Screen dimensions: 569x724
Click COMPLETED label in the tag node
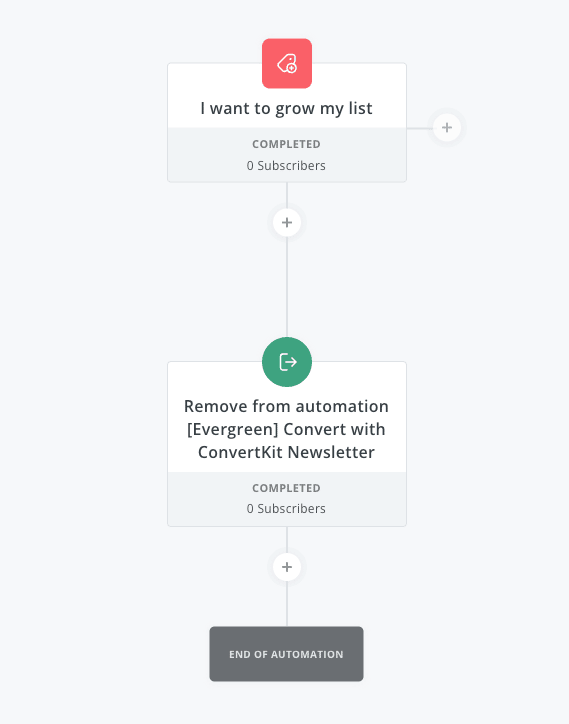coord(286,144)
